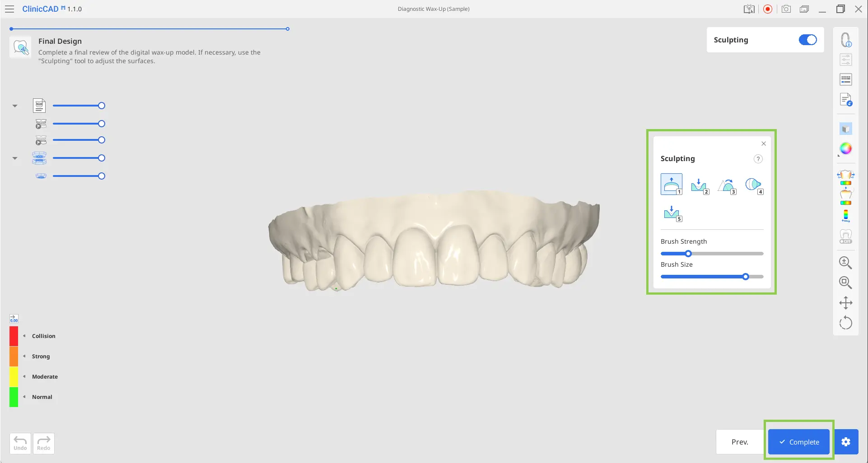This screenshot has width=868, height=463.
Task: Start screen recording with red record icon
Action: [x=768, y=9]
